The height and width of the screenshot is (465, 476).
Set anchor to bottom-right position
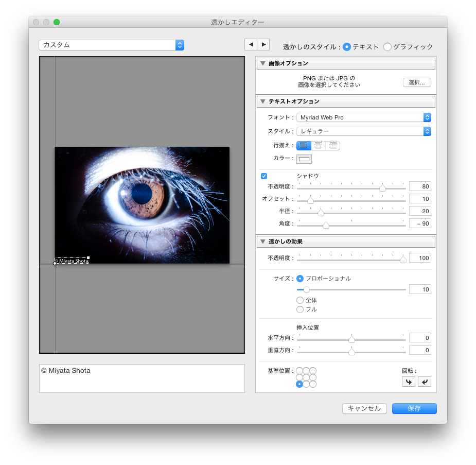coord(313,384)
